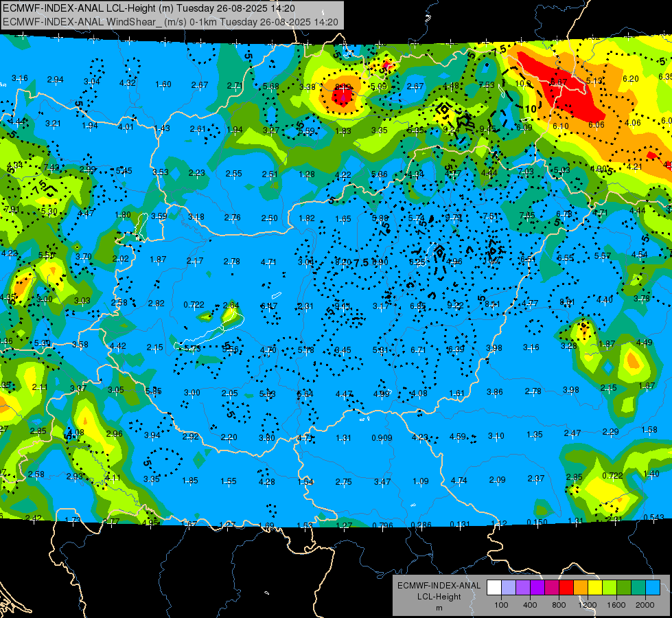The height and width of the screenshot is (618, 672).
Task: Click the grid value 1.12
Action: coord(498,523)
